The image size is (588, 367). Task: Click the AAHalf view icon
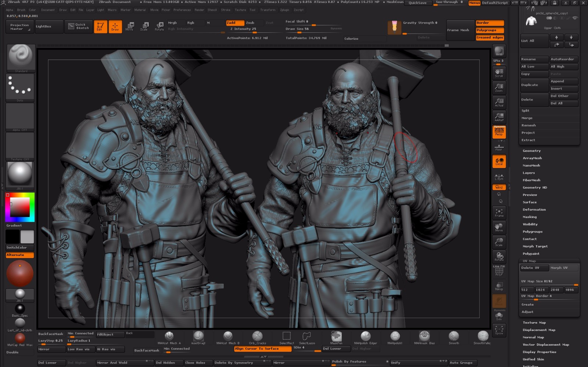(499, 117)
